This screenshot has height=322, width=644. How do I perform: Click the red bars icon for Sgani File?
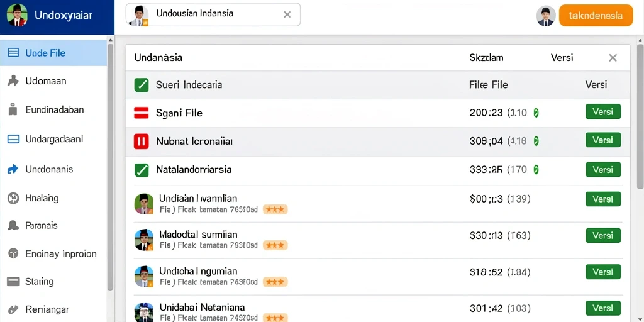(x=142, y=113)
